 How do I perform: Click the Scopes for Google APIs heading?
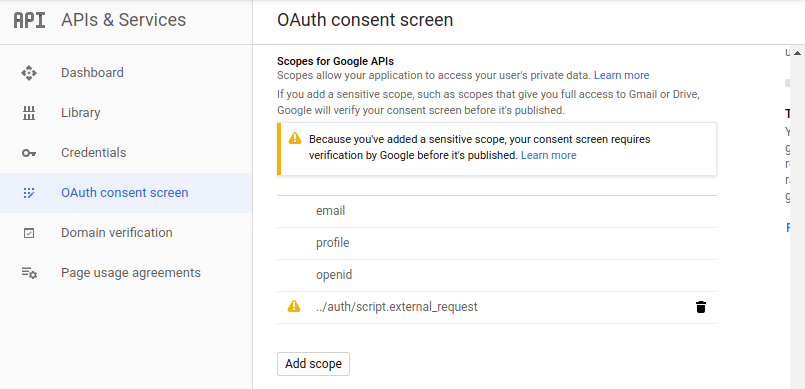point(335,62)
